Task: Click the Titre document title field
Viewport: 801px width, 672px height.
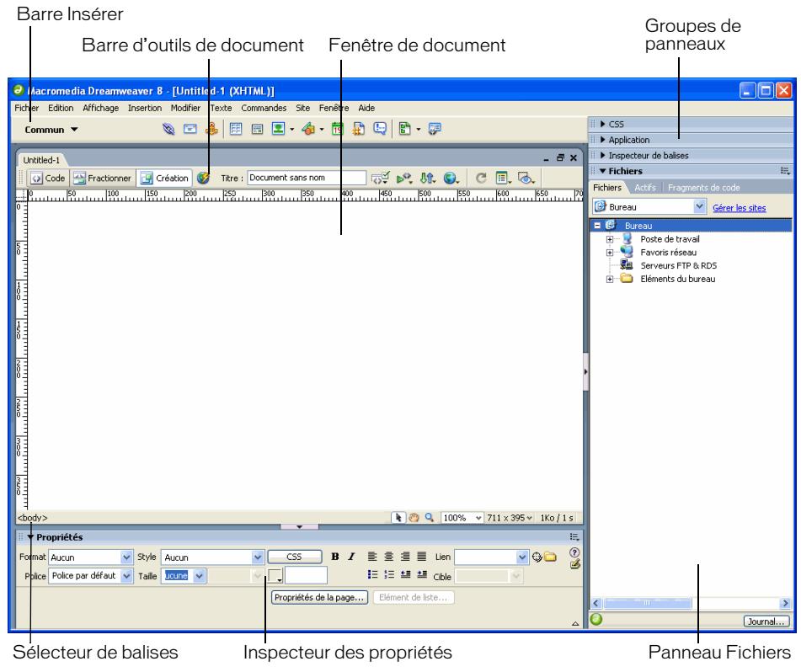Action: click(307, 178)
